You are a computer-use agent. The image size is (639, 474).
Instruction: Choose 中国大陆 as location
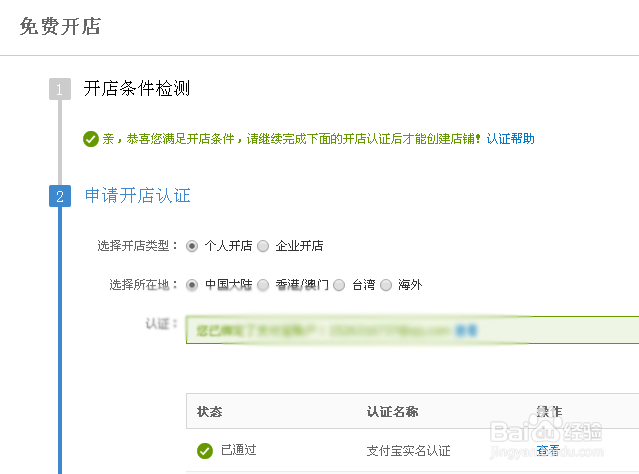(192, 285)
